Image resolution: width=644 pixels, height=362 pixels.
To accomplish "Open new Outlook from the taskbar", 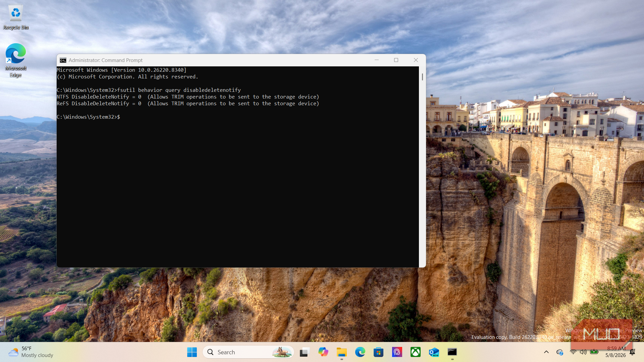I will tap(434, 352).
